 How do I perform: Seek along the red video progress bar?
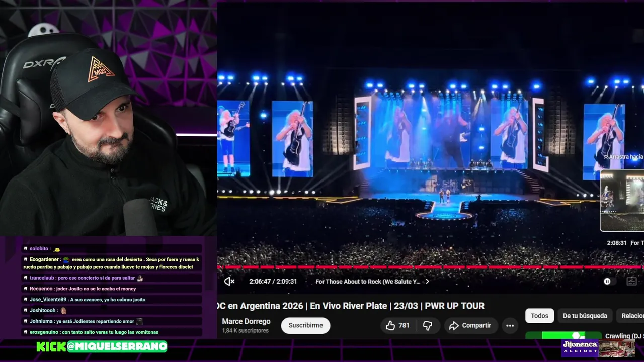coord(430,267)
